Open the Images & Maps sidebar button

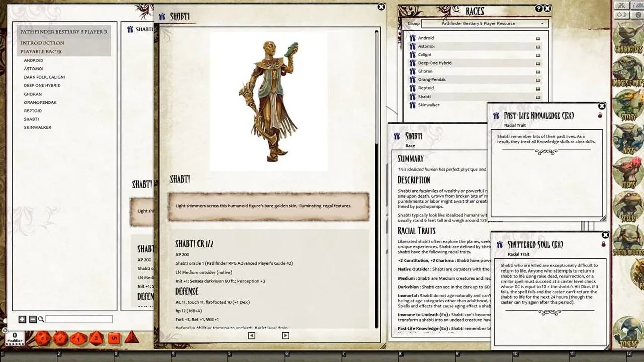[x=628, y=71]
